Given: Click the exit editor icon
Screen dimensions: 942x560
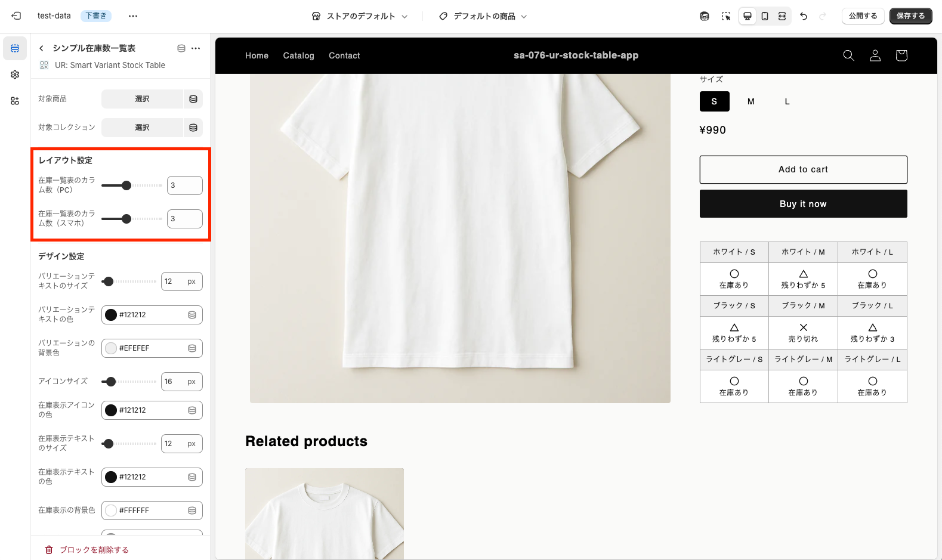Looking at the screenshot, I should (16, 16).
